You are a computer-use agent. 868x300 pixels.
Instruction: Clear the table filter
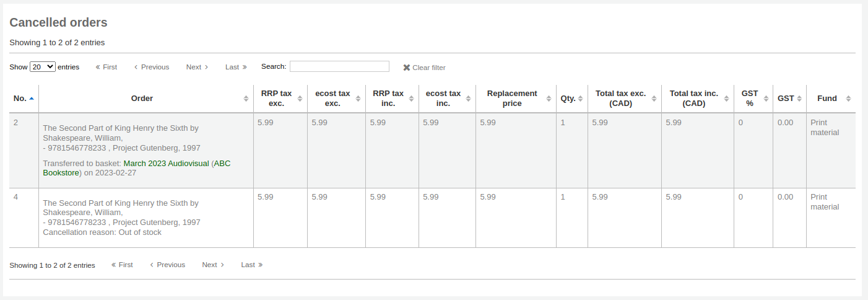pos(424,68)
